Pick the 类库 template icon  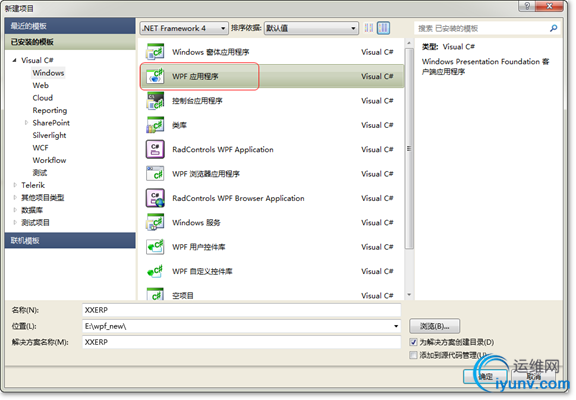tap(155, 125)
